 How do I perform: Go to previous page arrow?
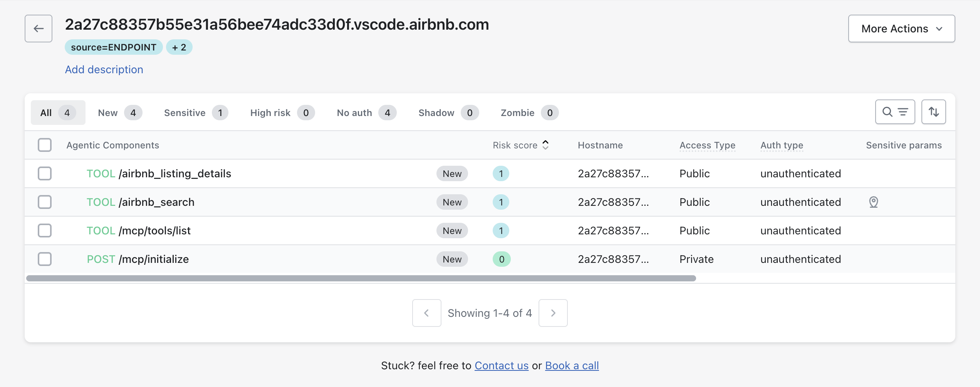click(426, 313)
